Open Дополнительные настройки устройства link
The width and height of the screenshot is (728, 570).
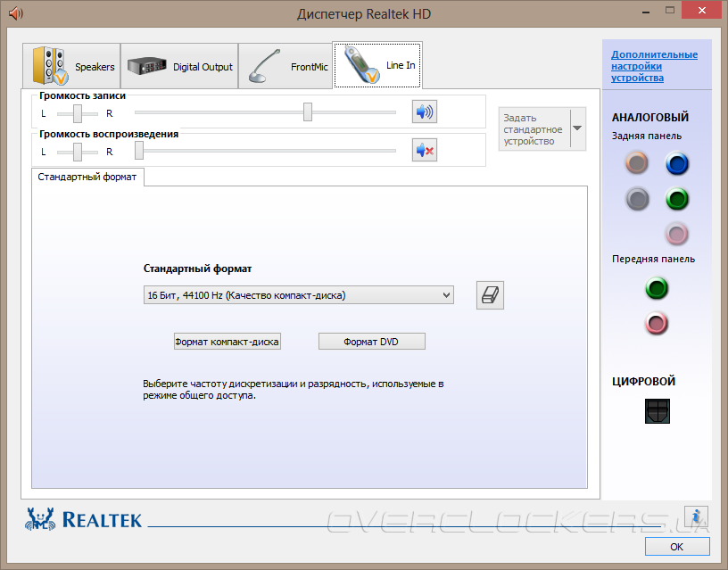pyautogui.click(x=654, y=66)
